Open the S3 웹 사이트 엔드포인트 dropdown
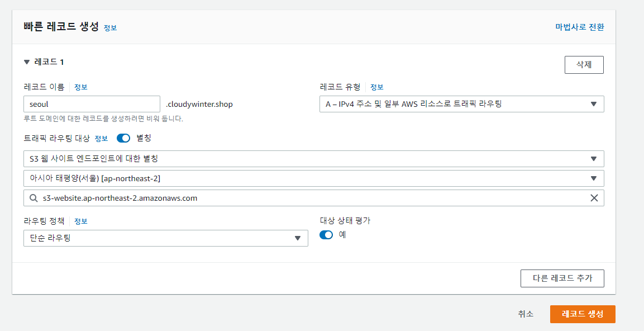This screenshot has width=644, height=331. click(x=314, y=159)
